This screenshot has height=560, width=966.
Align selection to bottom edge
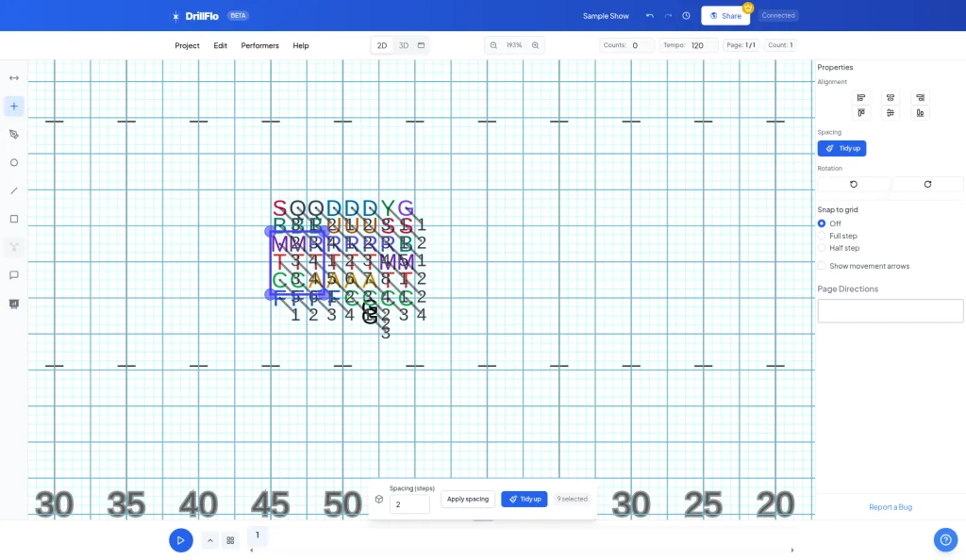[x=920, y=112]
